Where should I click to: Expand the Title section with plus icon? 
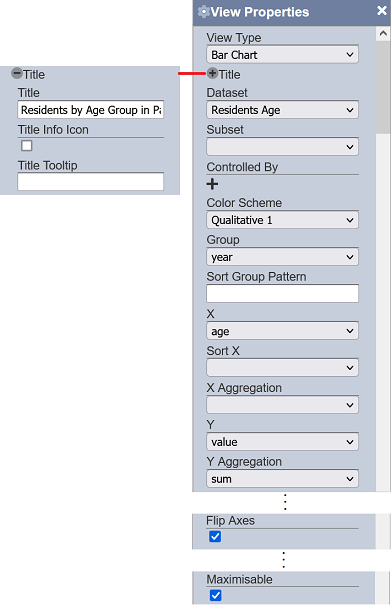click(213, 73)
